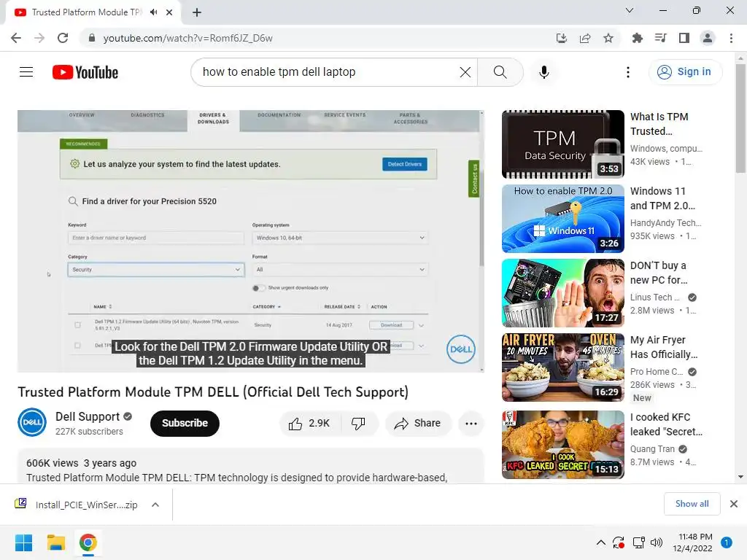This screenshot has height=560, width=747.
Task: Bookmark this tab with the star
Action: coord(608,38)
